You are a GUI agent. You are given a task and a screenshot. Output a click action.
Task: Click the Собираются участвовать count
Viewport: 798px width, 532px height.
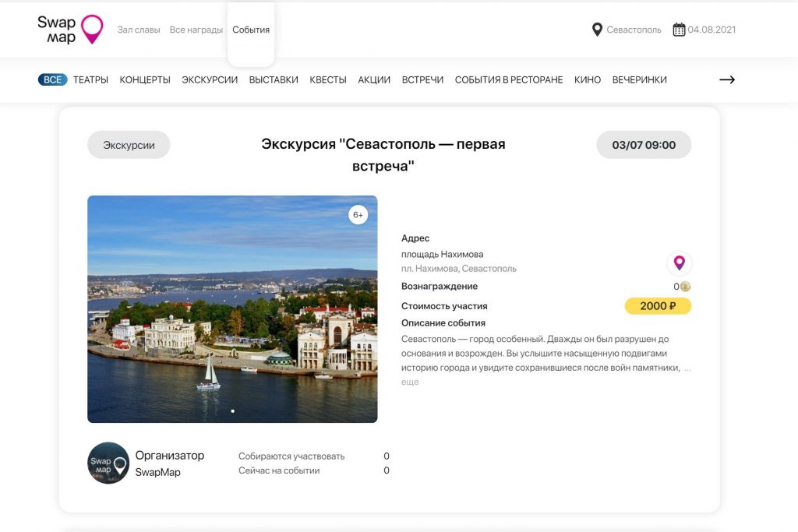[387, 456]
